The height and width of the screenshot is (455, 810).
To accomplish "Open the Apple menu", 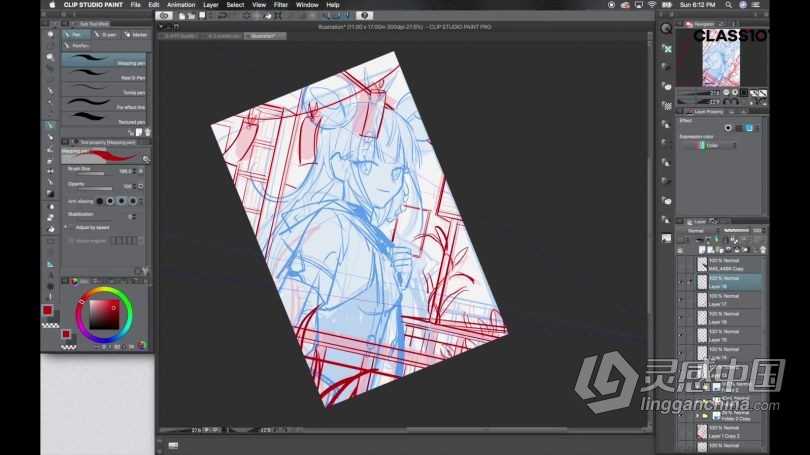I will point(52,5).
